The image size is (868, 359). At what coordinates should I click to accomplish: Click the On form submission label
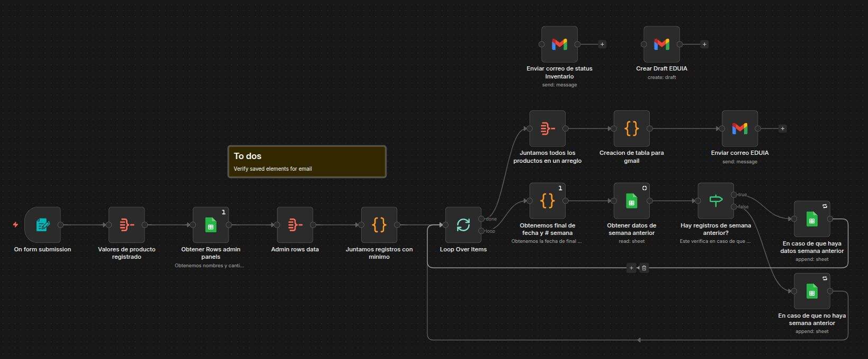42,249
